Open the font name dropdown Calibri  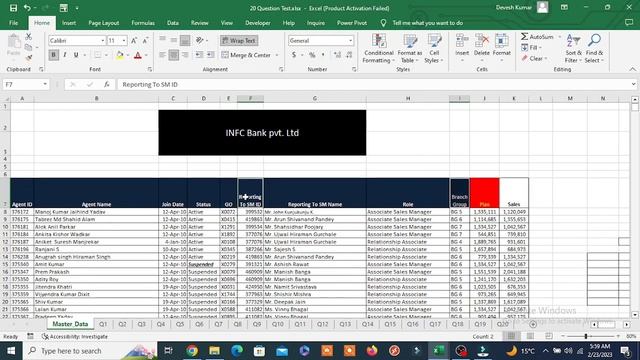[102, 40]
